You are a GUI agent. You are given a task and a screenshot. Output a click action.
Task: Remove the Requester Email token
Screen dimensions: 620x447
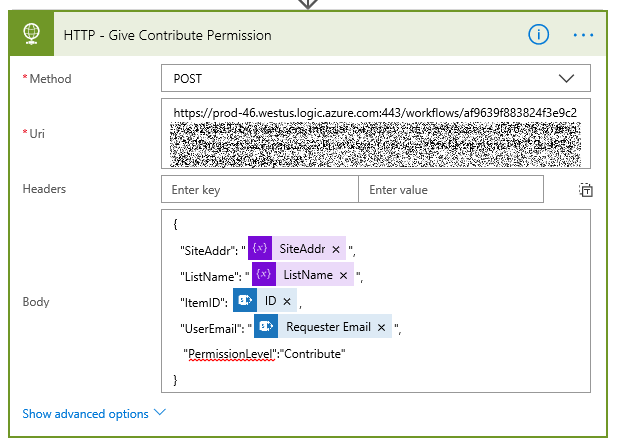381,328
